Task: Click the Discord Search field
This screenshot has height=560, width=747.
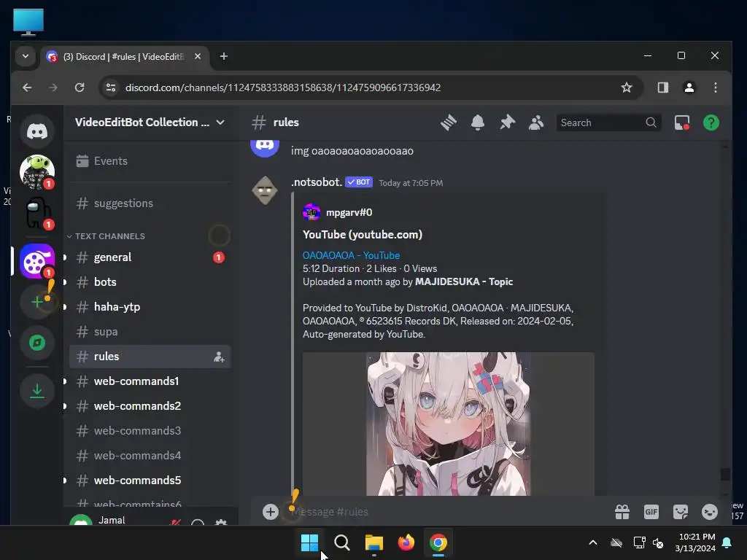Action: [608, 122]
